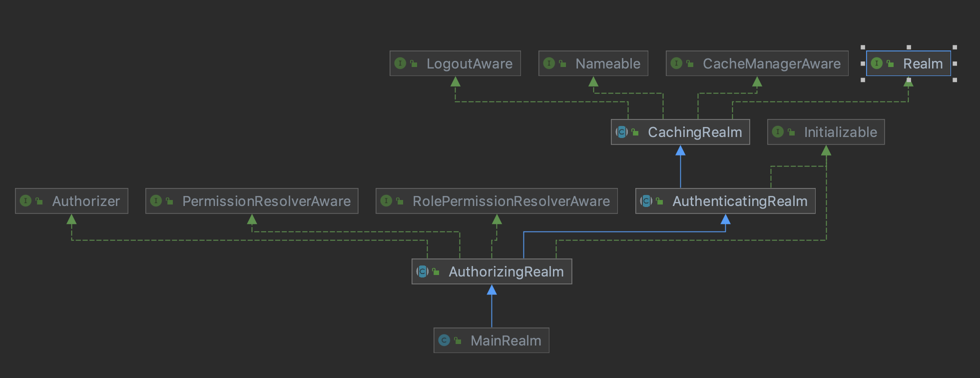Select the PermissionResolverAware node
Screen dimensions: 980x378
(x=252, y=201)
